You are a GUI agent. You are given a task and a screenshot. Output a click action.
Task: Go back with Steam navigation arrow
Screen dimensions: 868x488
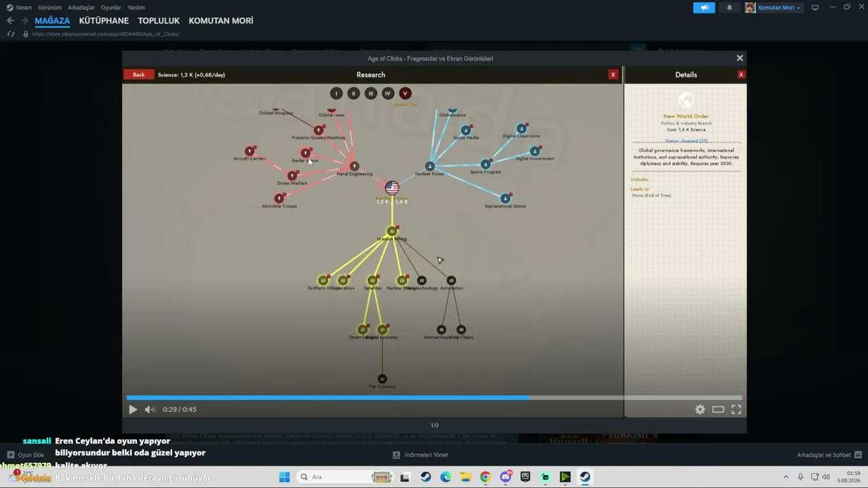(10, 21)
